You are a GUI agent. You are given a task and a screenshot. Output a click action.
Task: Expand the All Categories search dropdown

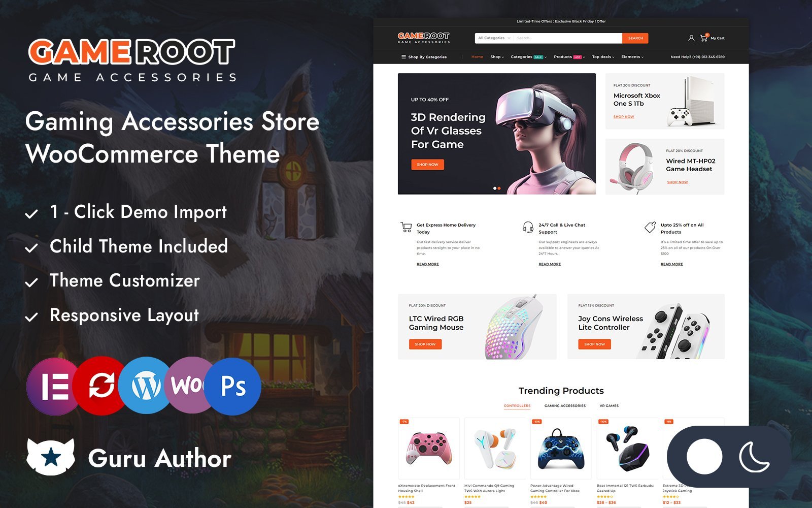coord(494,38)
